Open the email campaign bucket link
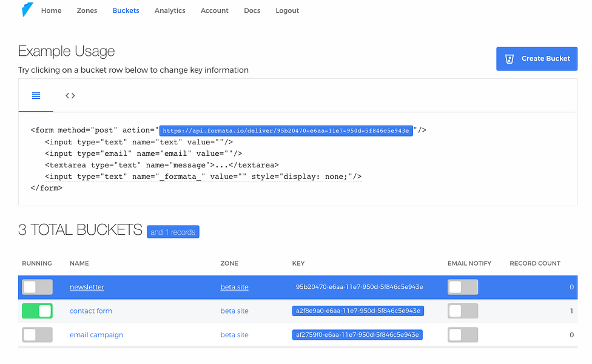Screen dimensions: 592x364 click(96, 335)
